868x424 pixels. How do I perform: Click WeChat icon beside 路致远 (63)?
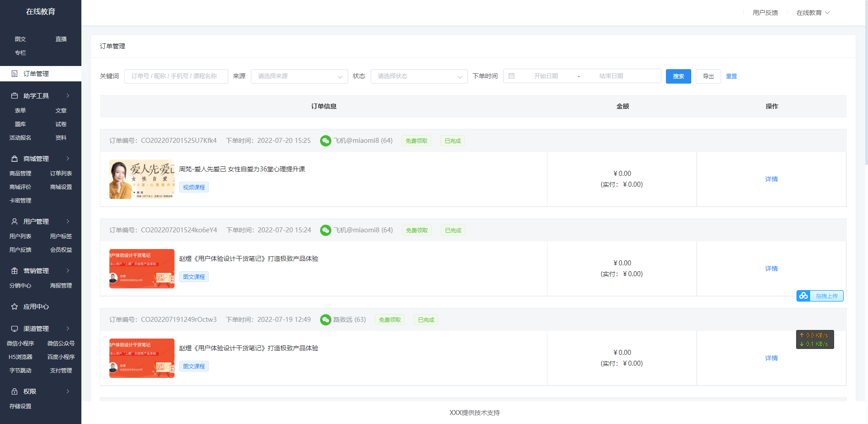(325, 320)
